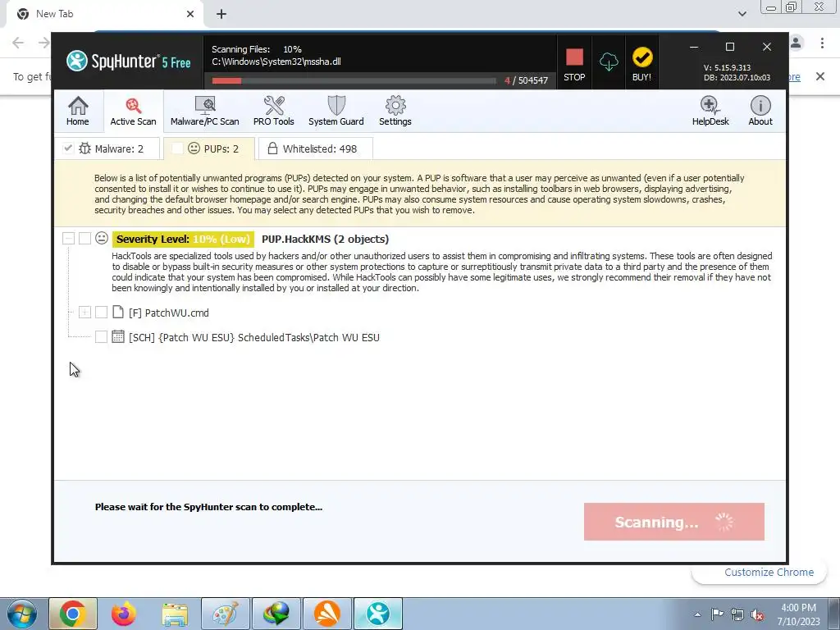Show hidden system tray icons
The height and width of the screenshot is (630, 840).
click(697, 614)
